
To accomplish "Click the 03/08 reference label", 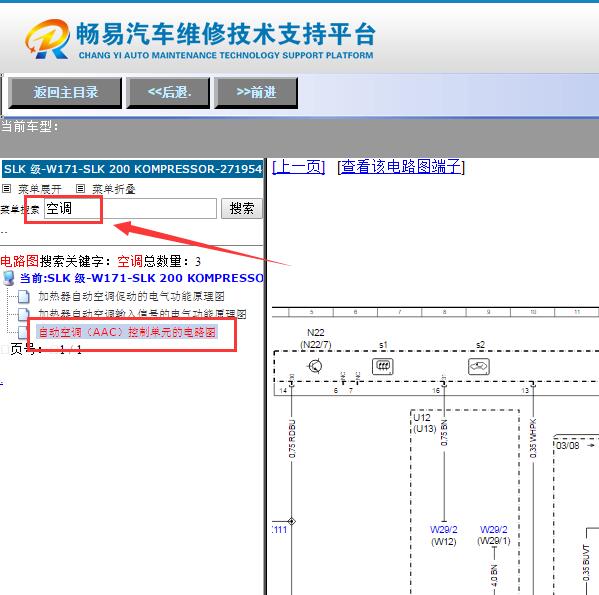I will [567, 446].
